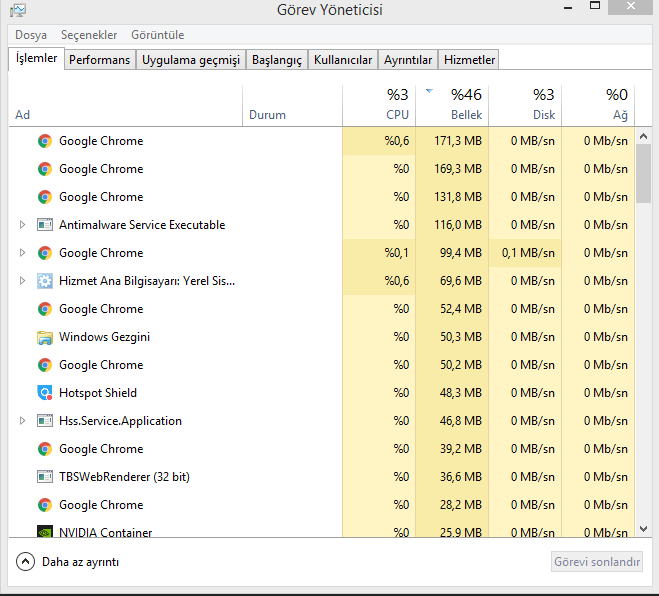Sort by the Durum column header

click(293, 106)
